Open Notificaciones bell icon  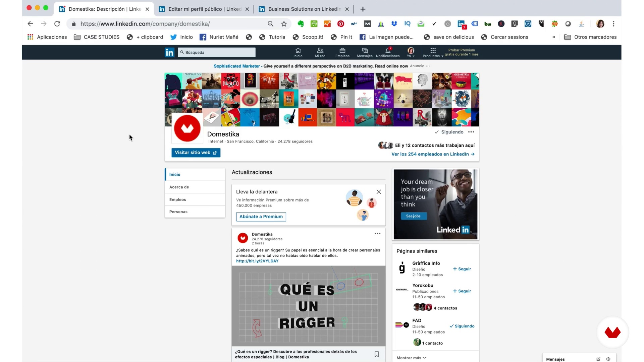388,52
